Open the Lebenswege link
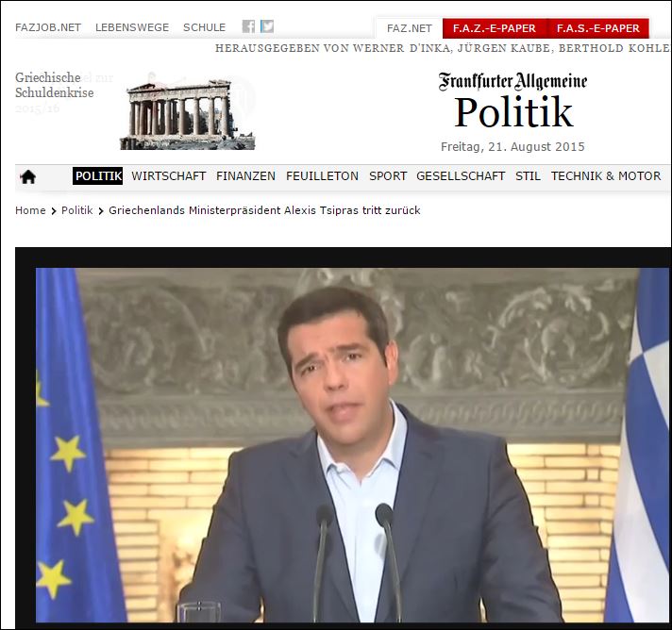This screenshot has width=672, height=630. (x=132, y=27)
